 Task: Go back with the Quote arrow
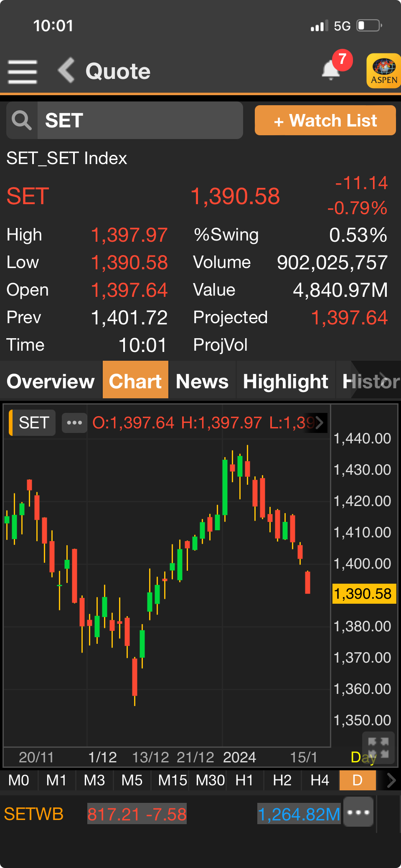[66, 70]
